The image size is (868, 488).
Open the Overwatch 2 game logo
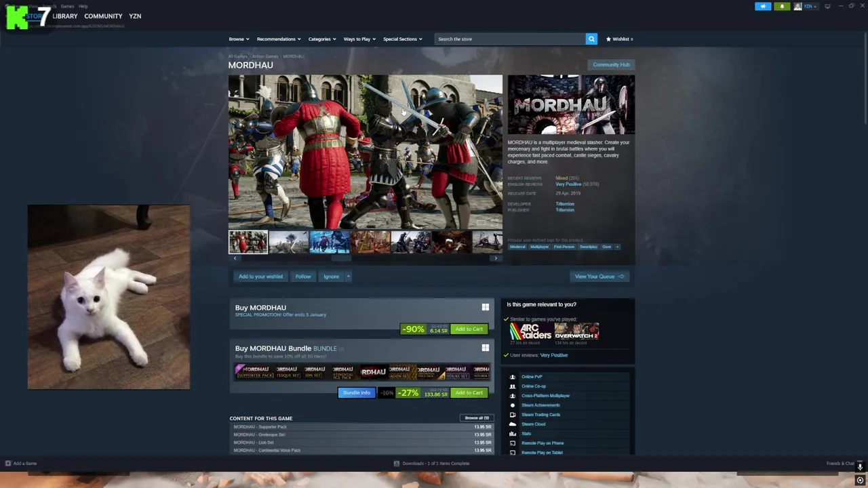coord(576,331)
